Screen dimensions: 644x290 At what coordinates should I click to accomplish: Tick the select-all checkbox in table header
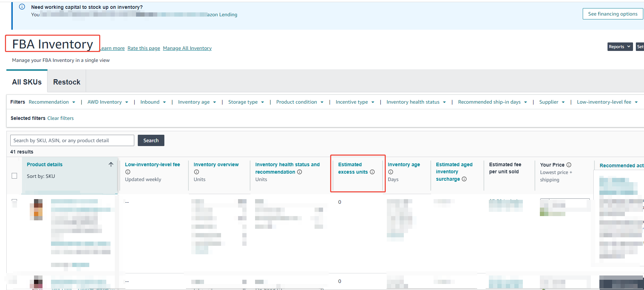[x=15, y=176]
